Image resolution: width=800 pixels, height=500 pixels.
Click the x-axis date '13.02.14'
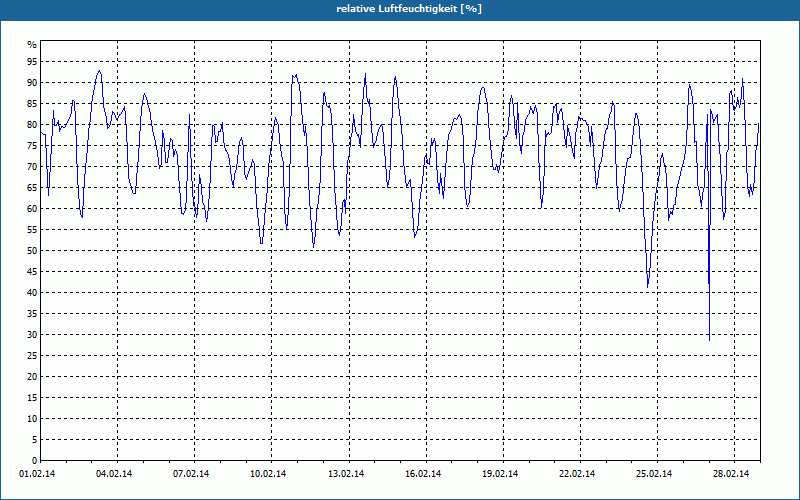[x=346, y=474]
